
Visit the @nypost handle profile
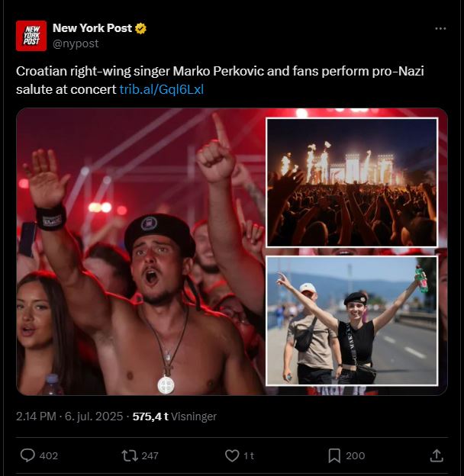click(76, 43)
